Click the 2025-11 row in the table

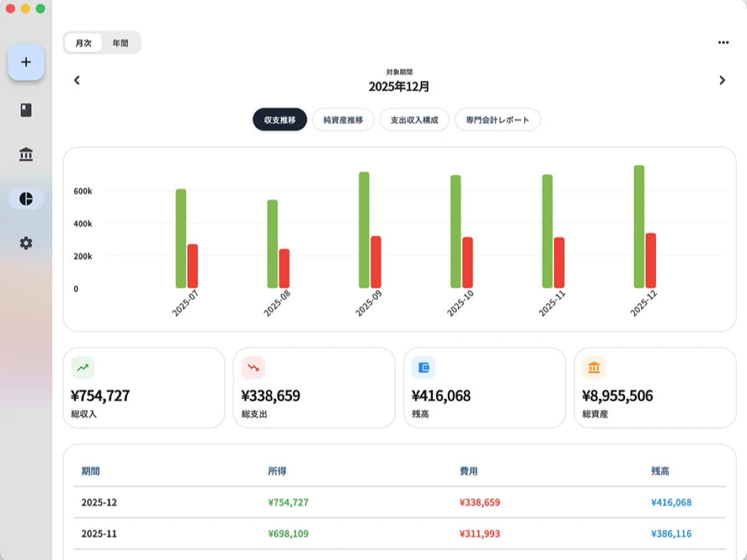coord(398,534)
